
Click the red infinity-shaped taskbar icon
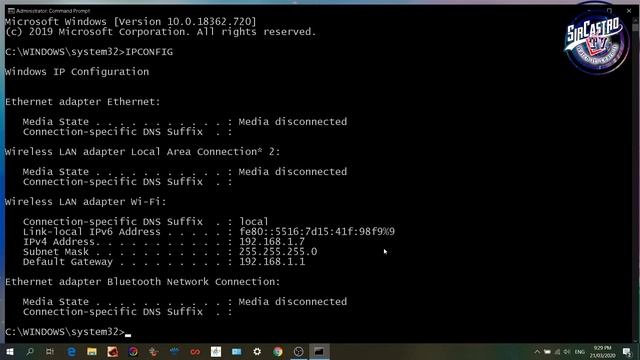tap(195, 351)
